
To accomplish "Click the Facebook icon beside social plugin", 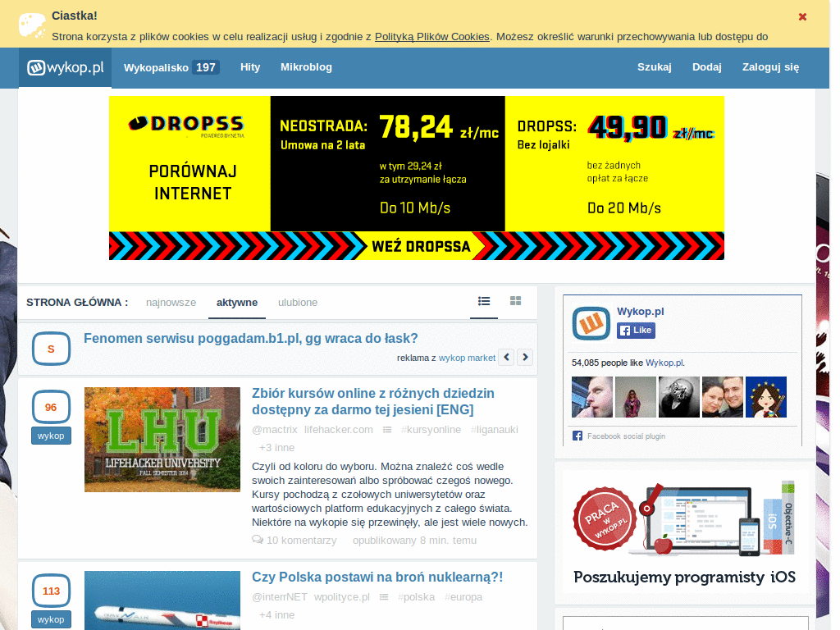I will 577,436.
